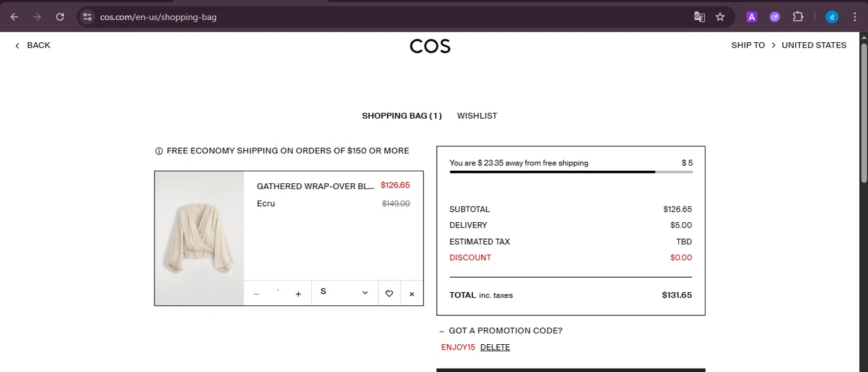The height and width of the screenshot is (372, 868).
Task: Move item to wishlist with heart icon
Action: coord(389,294)
